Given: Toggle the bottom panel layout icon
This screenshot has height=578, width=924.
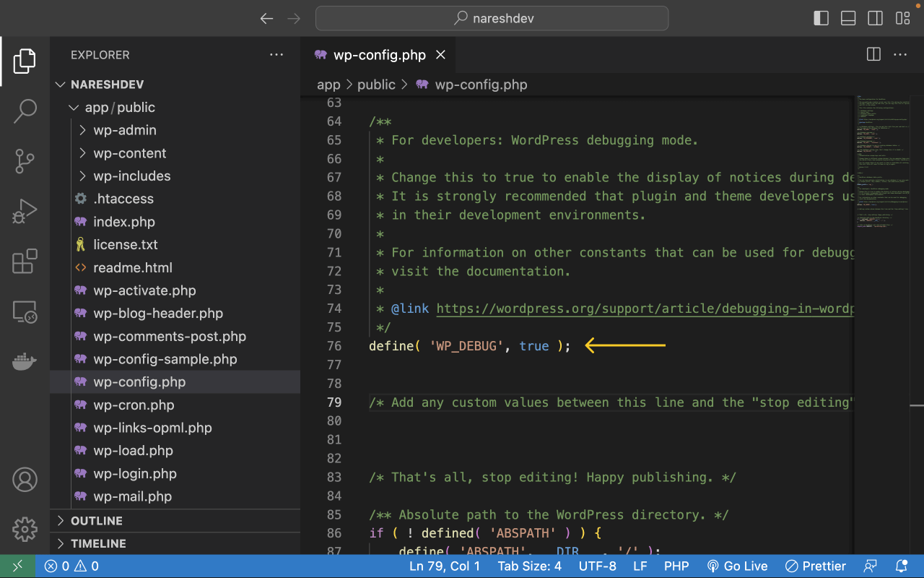Looking at the screenshot, I should click(848, 18).
